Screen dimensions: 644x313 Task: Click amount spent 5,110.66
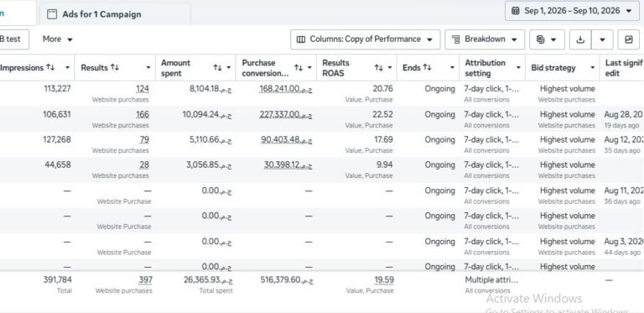click(x=210, y=139)
